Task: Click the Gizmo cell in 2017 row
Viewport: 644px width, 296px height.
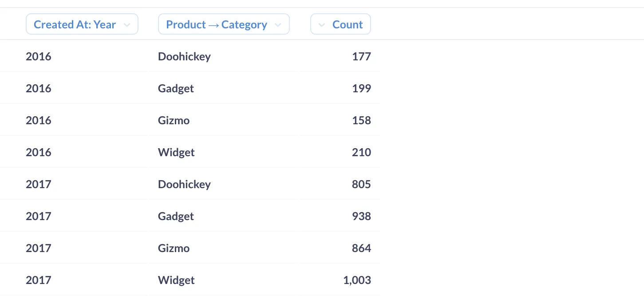Action: pos(174,248)
